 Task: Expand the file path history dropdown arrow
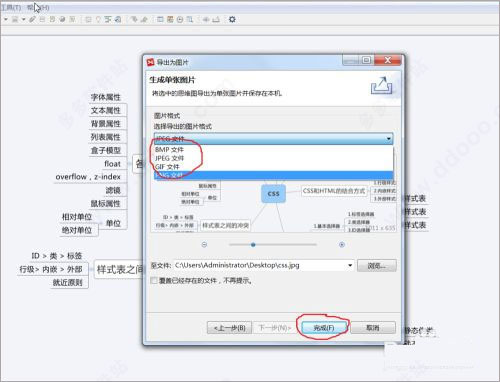pyautogui.click(x=350, y=265)
